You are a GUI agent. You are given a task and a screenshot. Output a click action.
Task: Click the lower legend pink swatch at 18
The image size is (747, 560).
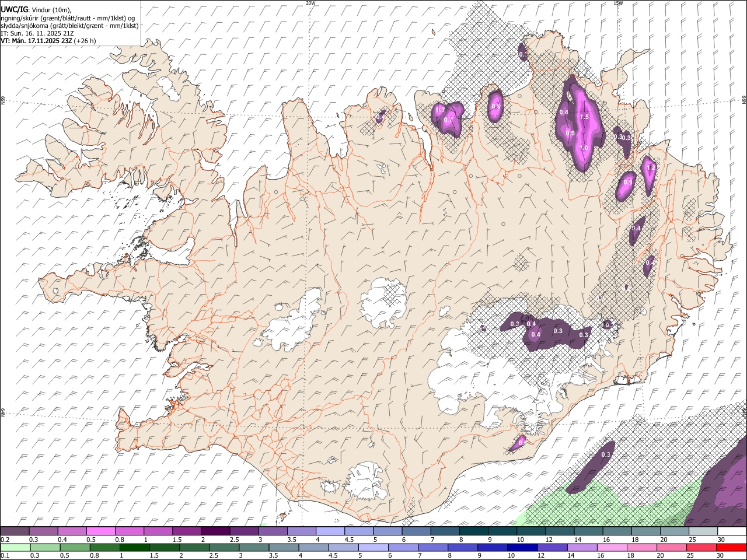(x=643, y=547)
